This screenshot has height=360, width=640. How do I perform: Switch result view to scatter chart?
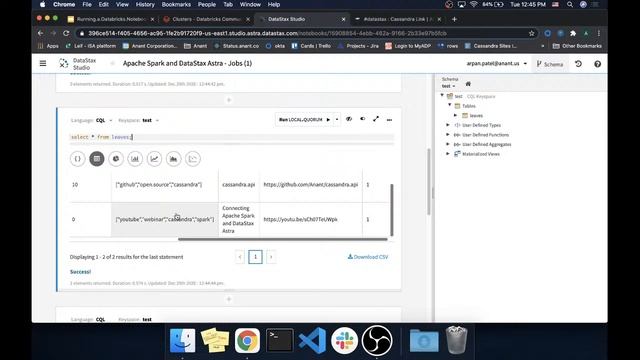(193, 159)
